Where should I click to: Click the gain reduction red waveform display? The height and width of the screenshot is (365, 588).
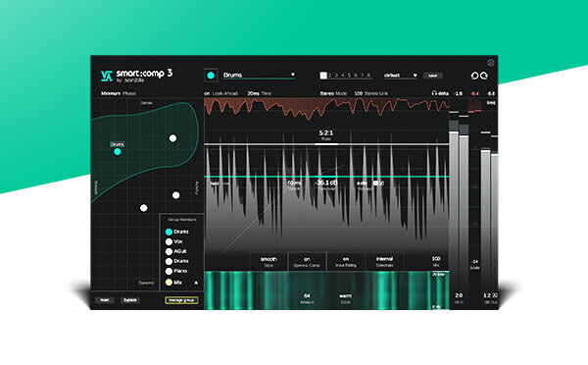[x=326, y=109]
